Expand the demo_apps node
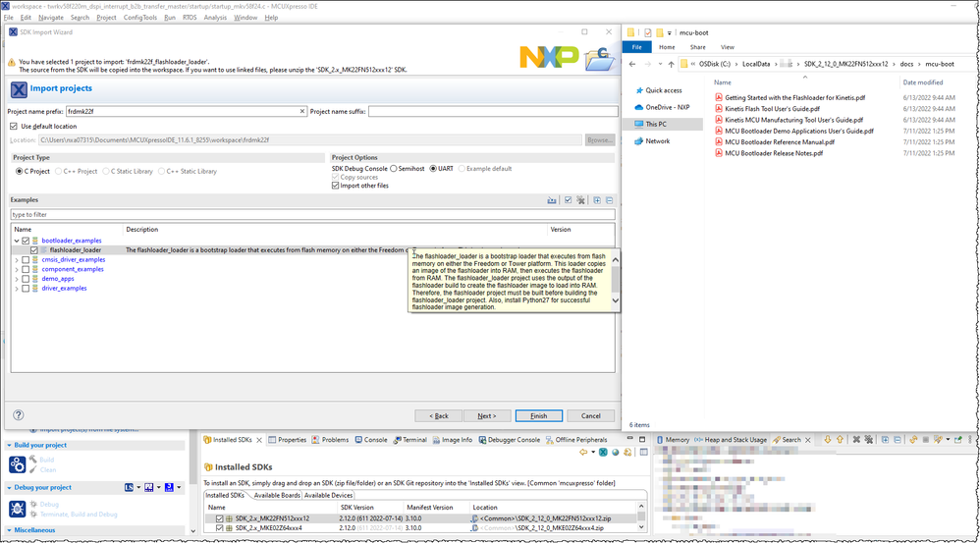The height and width of the screenshot is (543, 980). tap(17, 279)
